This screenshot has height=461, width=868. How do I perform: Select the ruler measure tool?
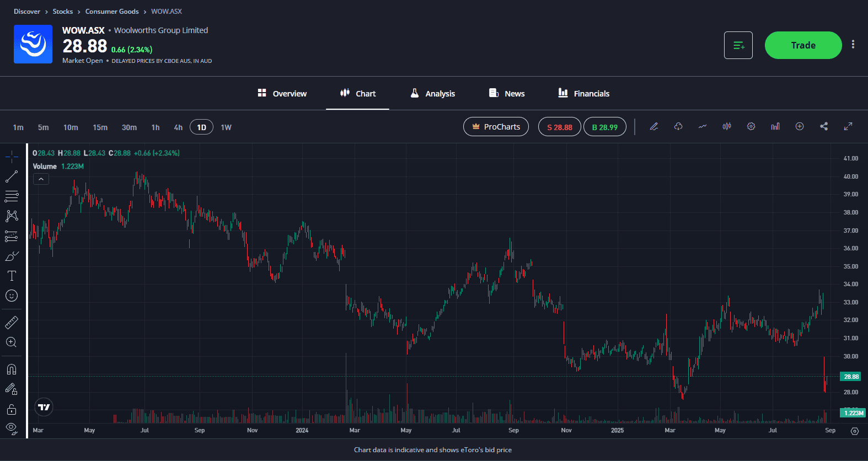tap(12, 322)
